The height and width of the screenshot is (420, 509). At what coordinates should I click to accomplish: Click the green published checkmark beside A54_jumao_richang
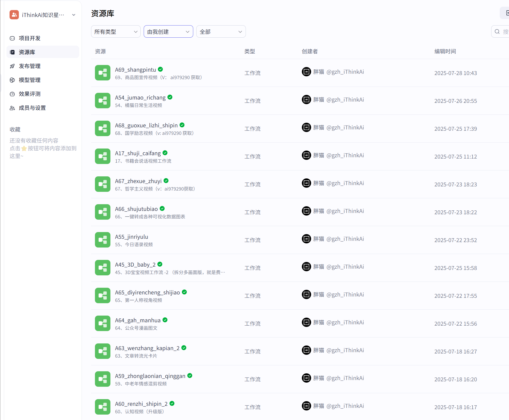(170, 97)
